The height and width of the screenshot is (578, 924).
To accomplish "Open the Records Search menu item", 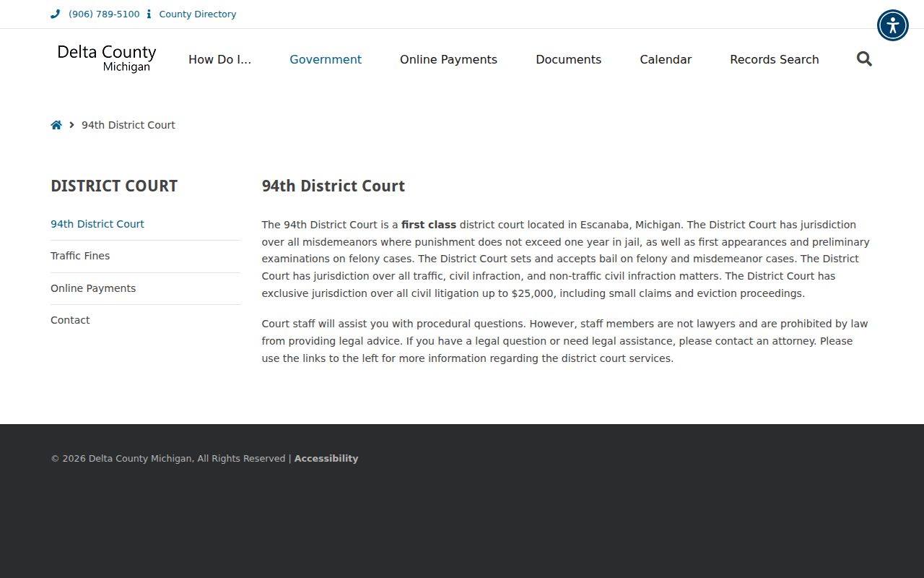I will (775, 59).
